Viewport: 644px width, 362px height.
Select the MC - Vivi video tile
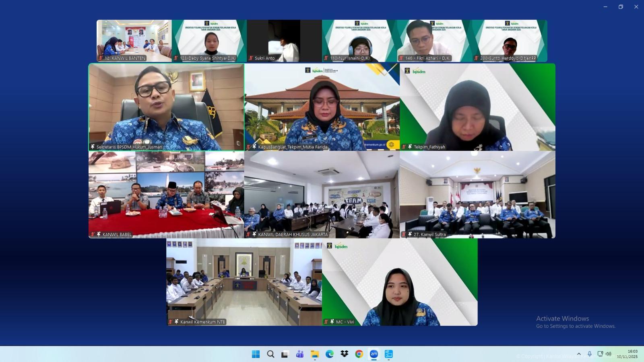pos(400,282)
